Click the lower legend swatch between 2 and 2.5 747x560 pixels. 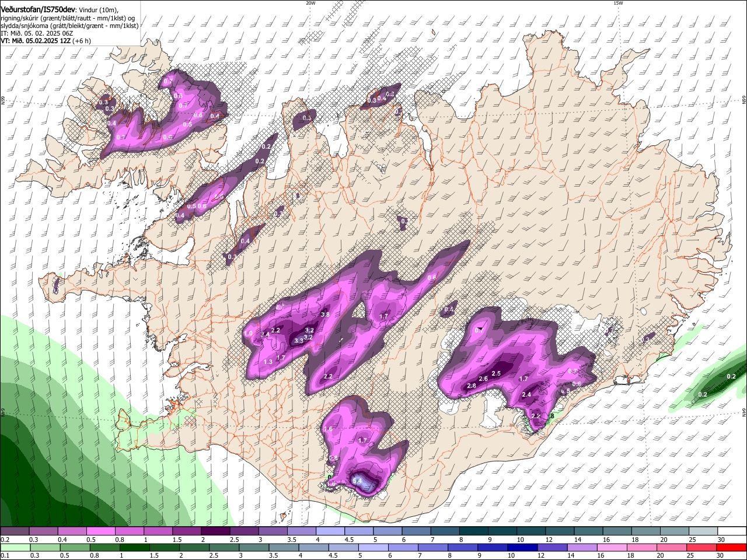(x=194, y=547)
